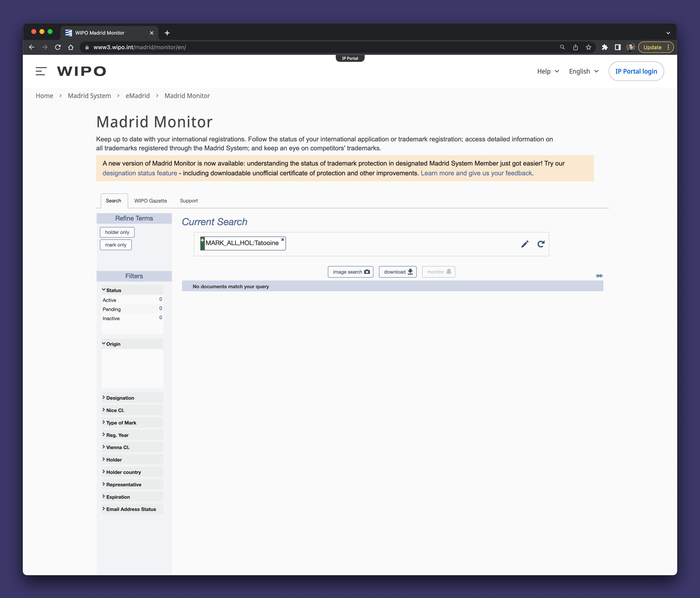Click the IP Portal pull-down tab
The image size is (700, 598).
coord(350,58)
